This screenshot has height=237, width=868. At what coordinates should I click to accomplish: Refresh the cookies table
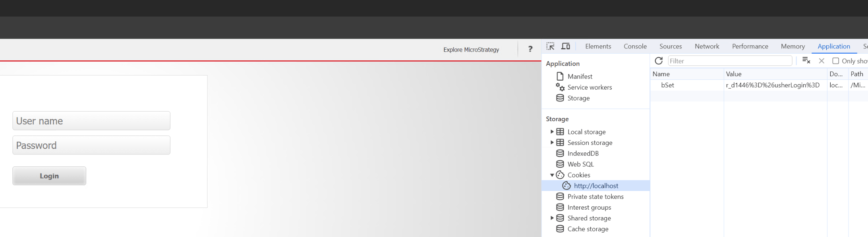(x=659, y=61)
